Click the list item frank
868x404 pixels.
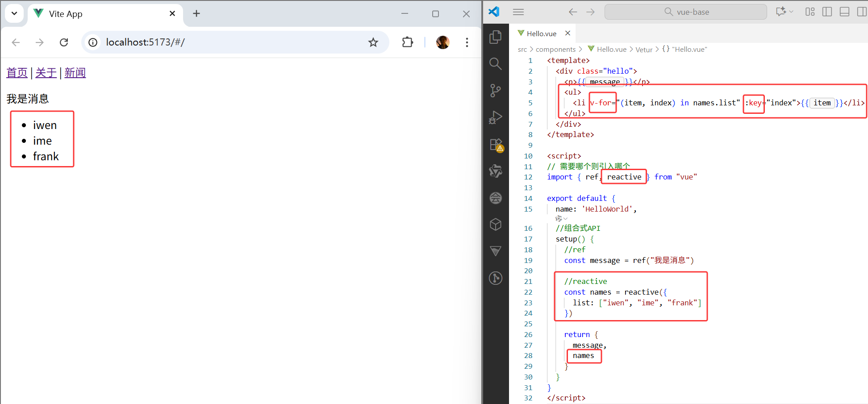coord(46,157)
